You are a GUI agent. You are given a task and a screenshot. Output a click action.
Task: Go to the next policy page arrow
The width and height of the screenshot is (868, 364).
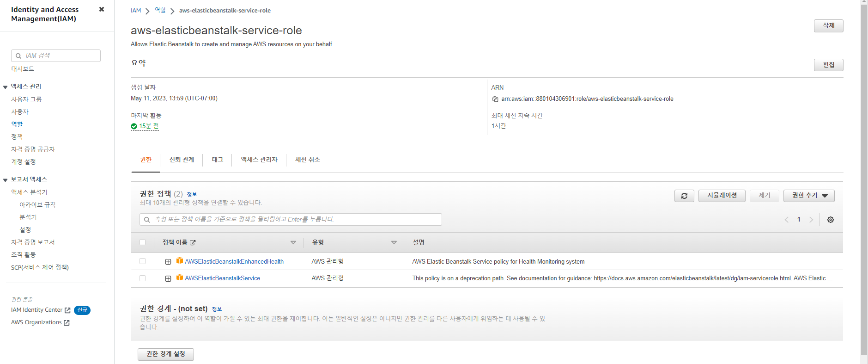811,220
